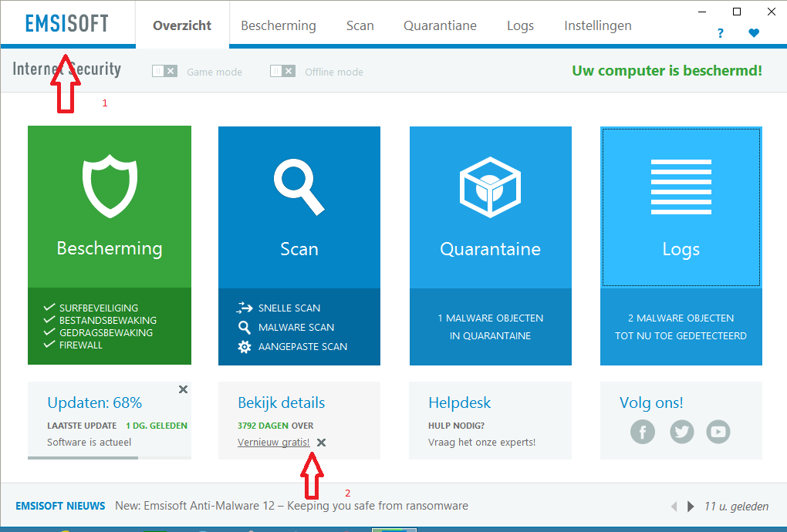The height and width of the screenshot is (532, 787).
Task: Show next news item arrow
Action: click(691, 507)
